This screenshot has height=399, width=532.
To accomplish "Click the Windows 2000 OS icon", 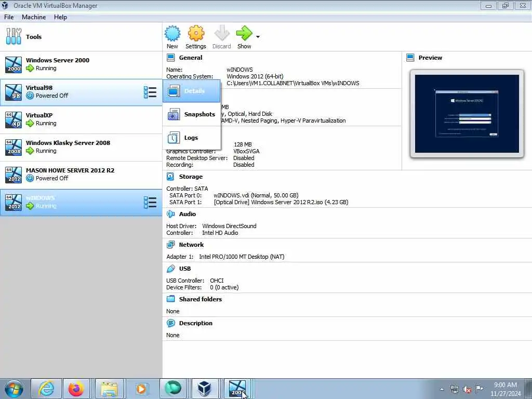I will coord(14,64).
